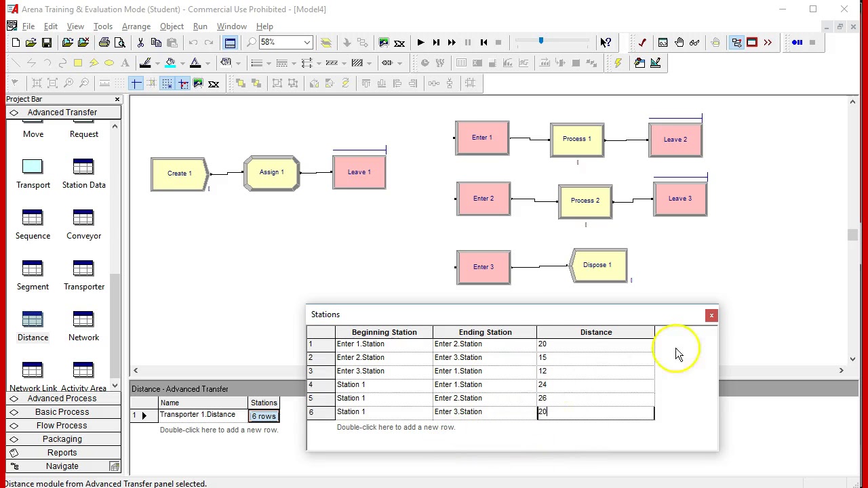Expand the text color dropdown arrow
The image size is (868, 488).
click(x=208, y=63)
